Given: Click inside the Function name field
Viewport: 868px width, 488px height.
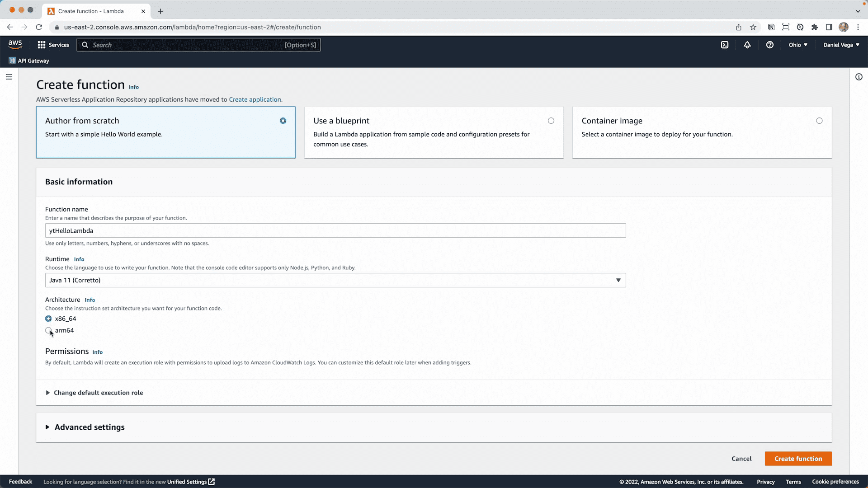Looking at the screenshot, I should coord(335,230).
